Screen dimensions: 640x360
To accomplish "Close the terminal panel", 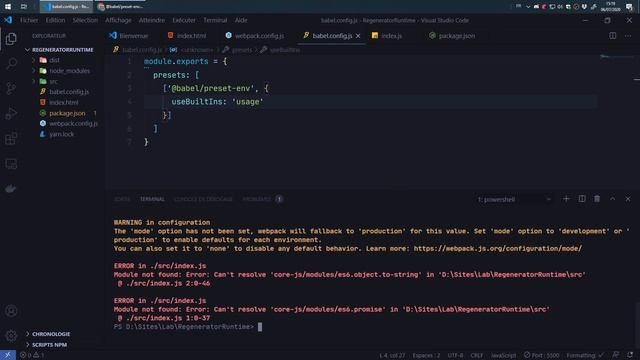I will pyautogui.click(x=628, y=199).
